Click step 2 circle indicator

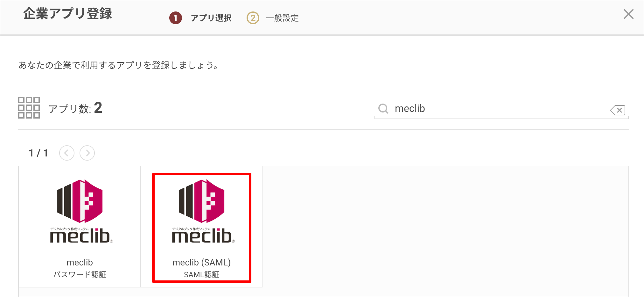click(253, 18)
